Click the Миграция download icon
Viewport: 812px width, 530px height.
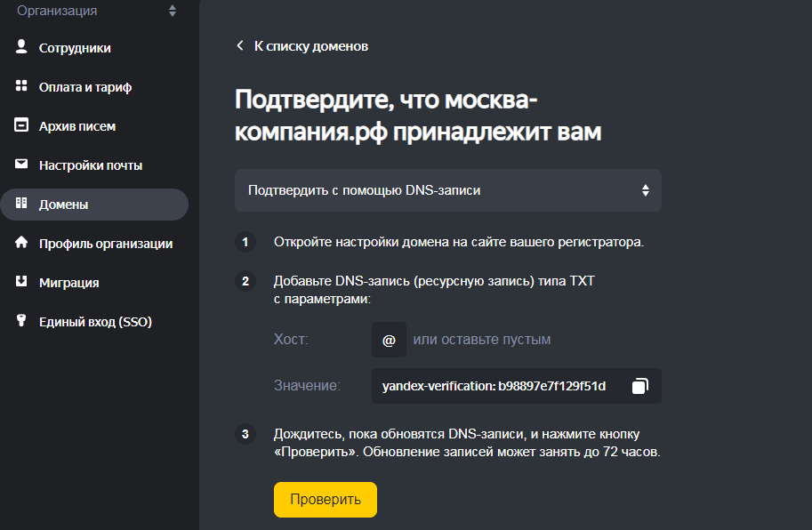[22, 282]
